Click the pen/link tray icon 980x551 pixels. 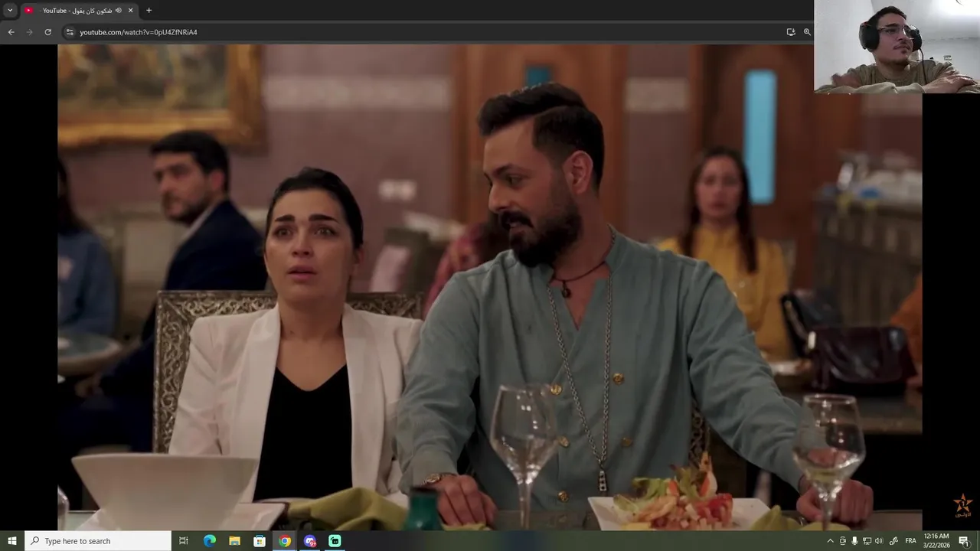pos(893,541)
